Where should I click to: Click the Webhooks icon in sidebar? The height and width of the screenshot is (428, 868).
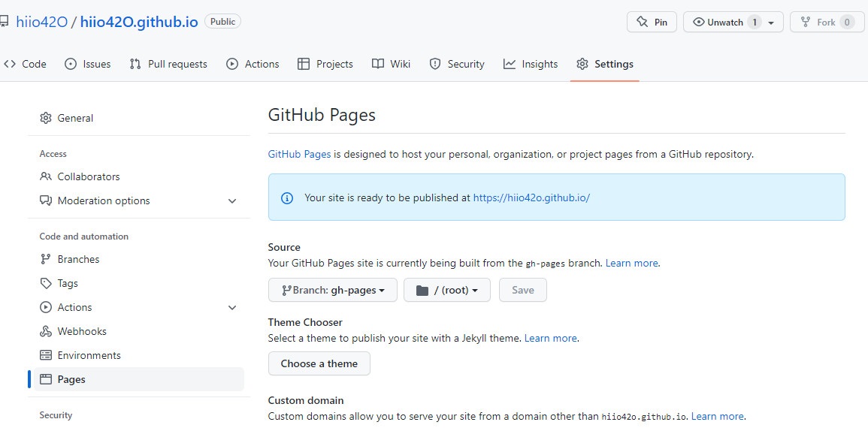tap(45, 331)
